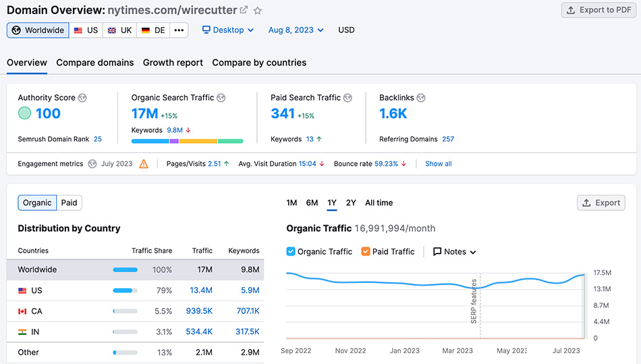
Task: Open Backlinks 1.6K value
Action: coord(393,113)
